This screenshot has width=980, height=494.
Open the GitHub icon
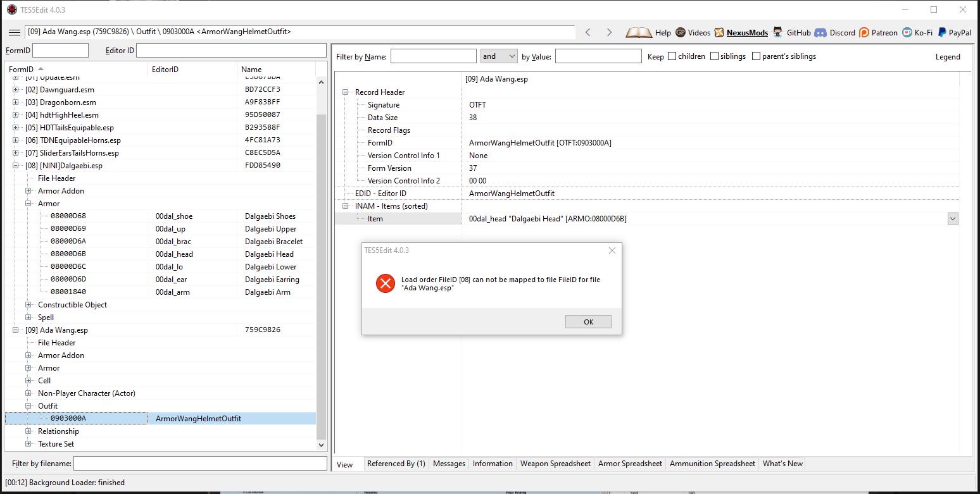coord(778,32)
